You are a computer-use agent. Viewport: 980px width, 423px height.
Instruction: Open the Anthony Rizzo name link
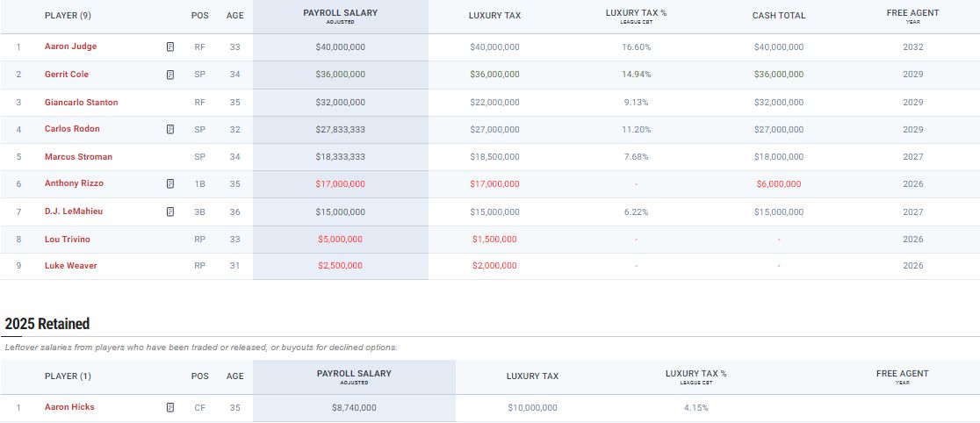tap(74, 183)
